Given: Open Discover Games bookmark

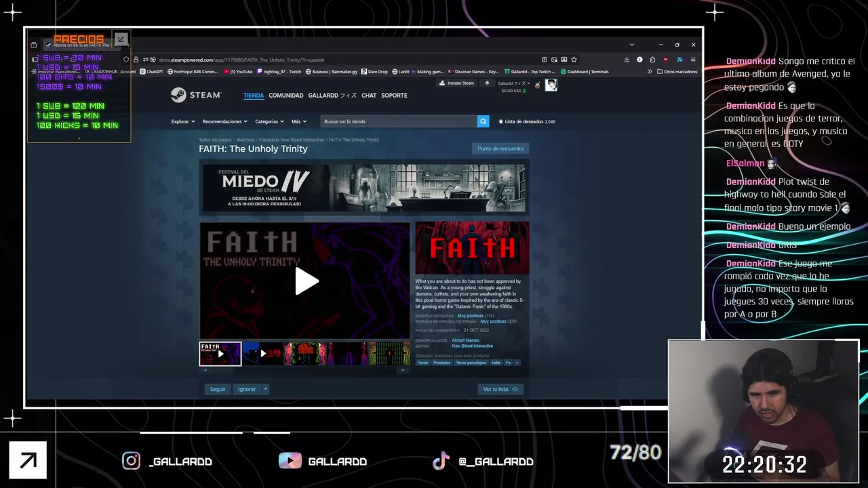Looking at the screenshot, I should click(x=473, y=72).
